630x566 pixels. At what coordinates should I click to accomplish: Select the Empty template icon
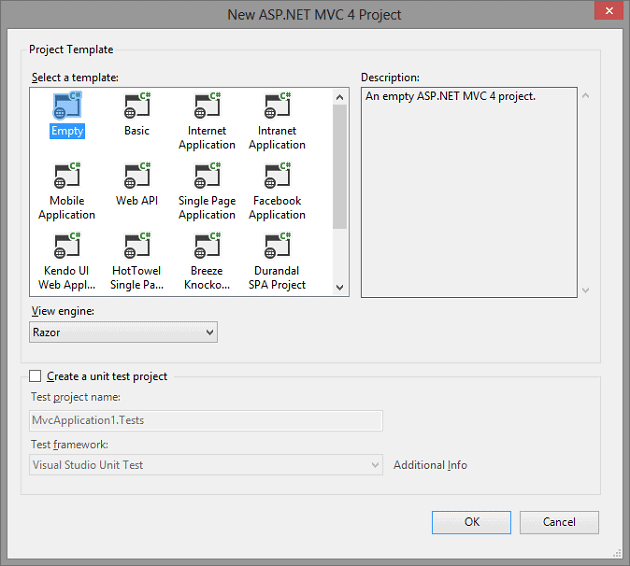[67, 105]
